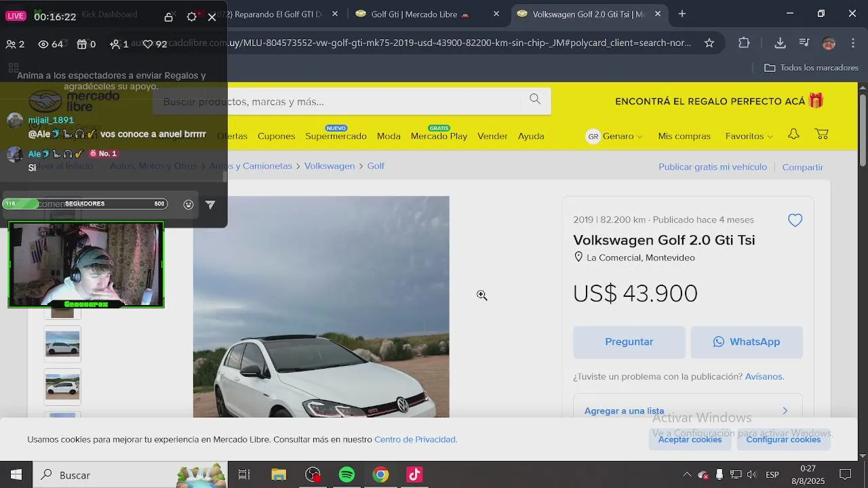The width and height of the screenshot is (868, 488).
Task: Open Chrome media control icon
Action: tap(804, 43)
